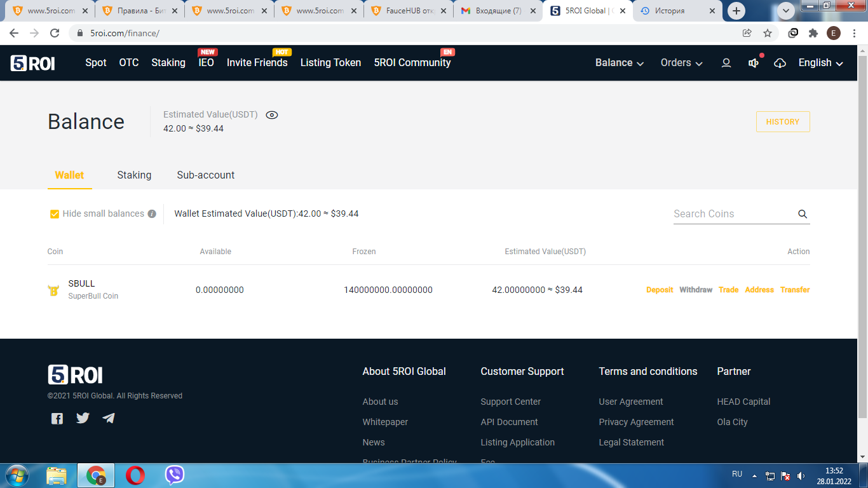Open a new browser tab with plus
868x488 pixels.
pos(736,11)
